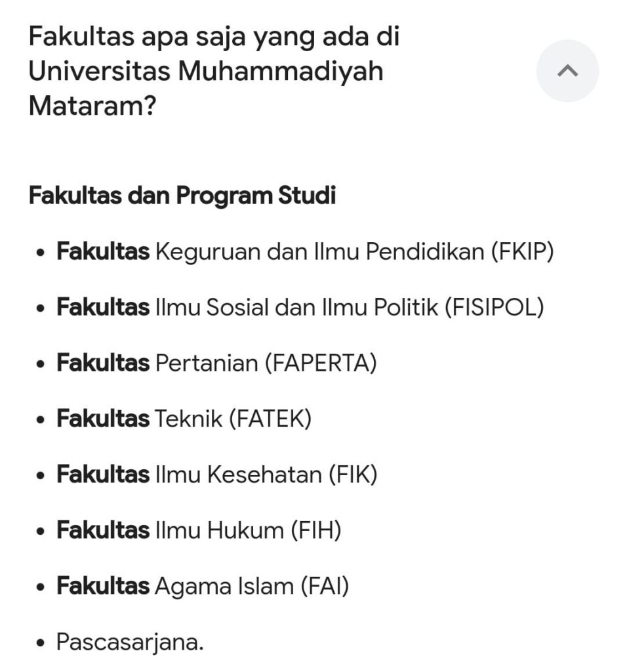This screenshot has height=672, width=627.
Task: Click the (FISIPOL) abbreviation
Action: (494, 308)
